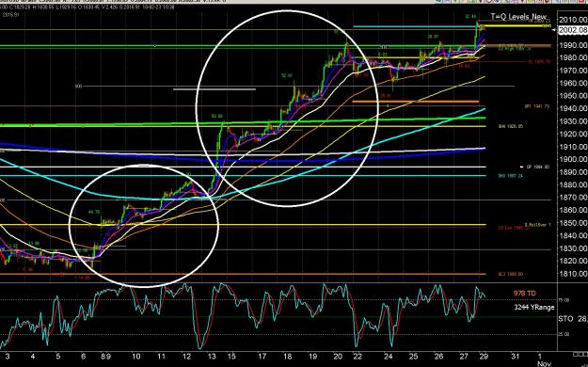Viewport: 588px width, 367px height.
Task: Click the date 27 on the time axis
Action: [464, 357]
